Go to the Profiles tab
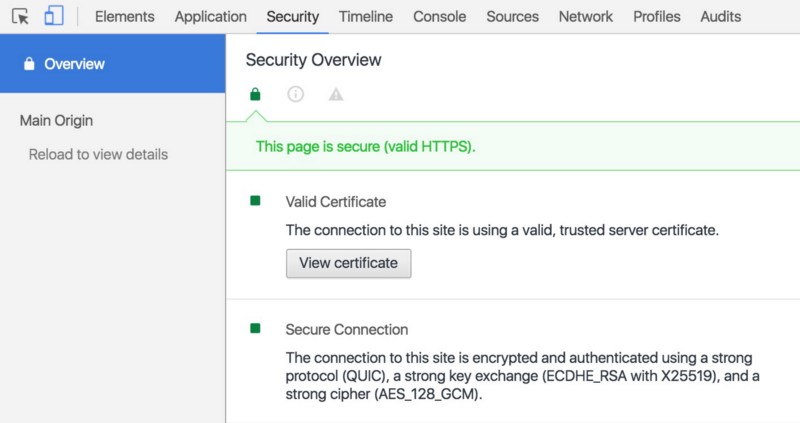 657,16
